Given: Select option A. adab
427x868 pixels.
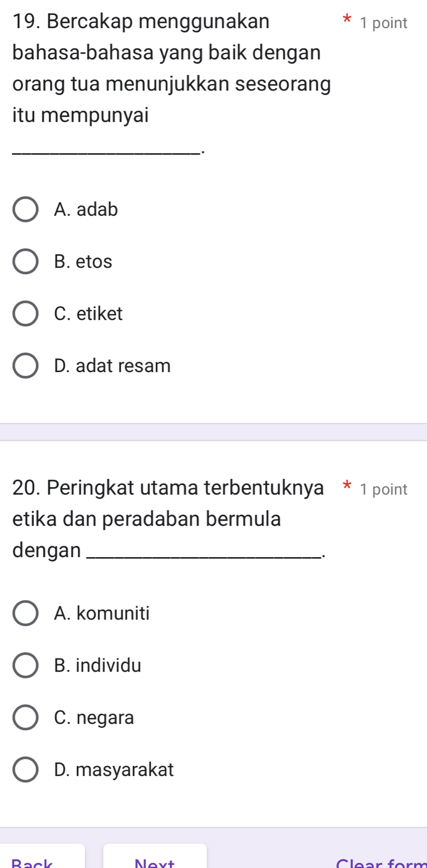Looking at the screenshot, I should tap(25, 209).
